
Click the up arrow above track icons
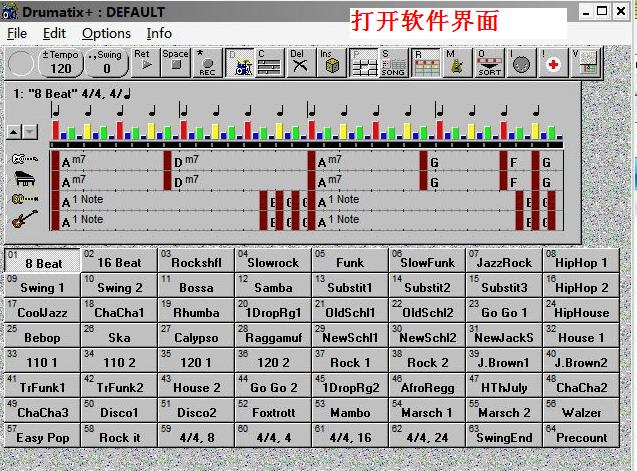click(14, 131)
